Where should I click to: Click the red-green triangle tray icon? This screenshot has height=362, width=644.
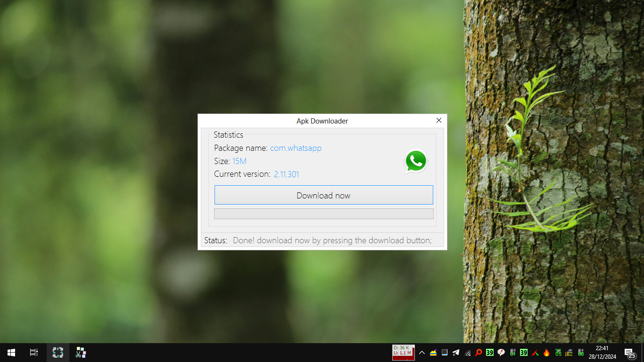point(535,353)
